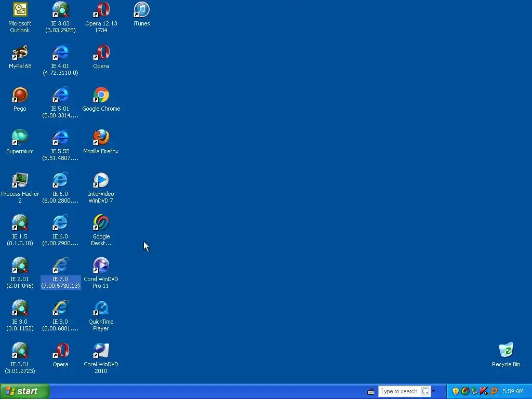Select the Process Hacker 2 icon
This screenshot has width=532, height=399.
pos(20,180)
